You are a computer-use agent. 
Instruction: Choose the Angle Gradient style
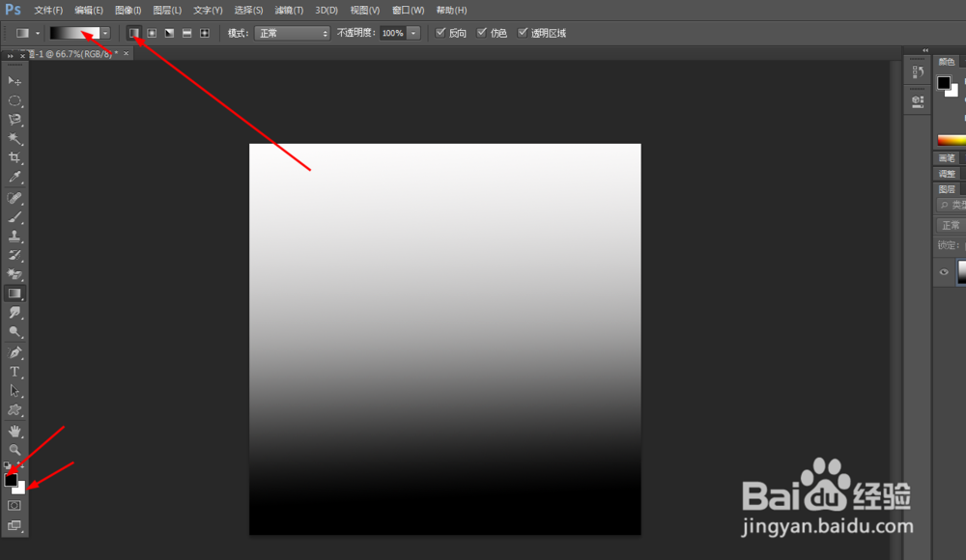169,33
